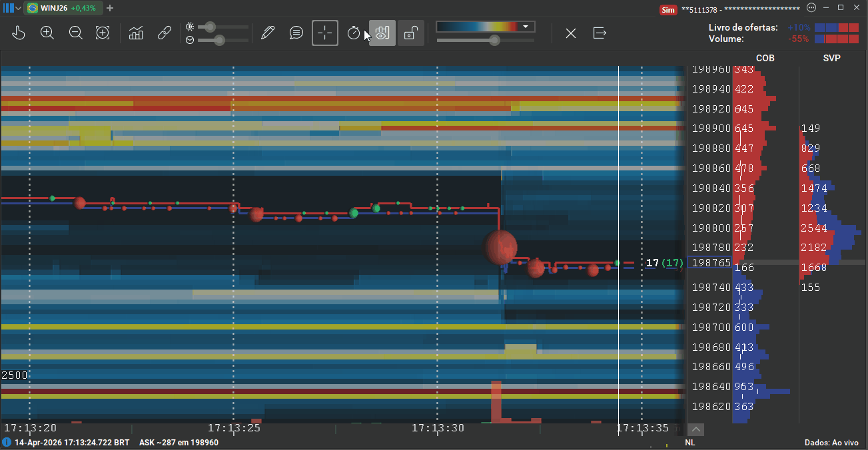This screenshot has width=868, height=450.
Task: Click the NL label in status bar
Action: point(690,443)
